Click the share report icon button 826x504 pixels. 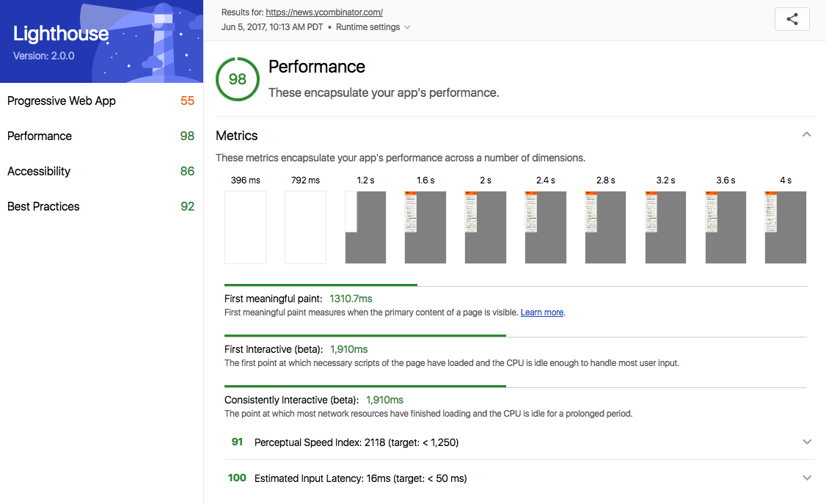click(x=792, y=20)
